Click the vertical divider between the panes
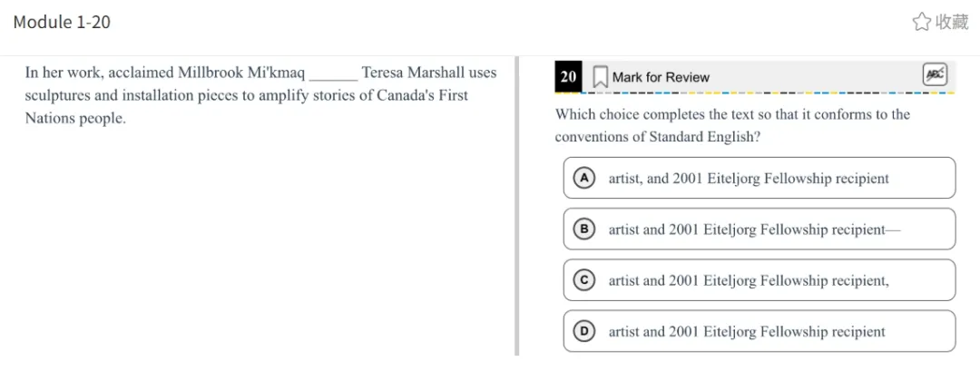The height and width of the screenshot is (371, 980). pyautogui.click(x=517, y=207)
